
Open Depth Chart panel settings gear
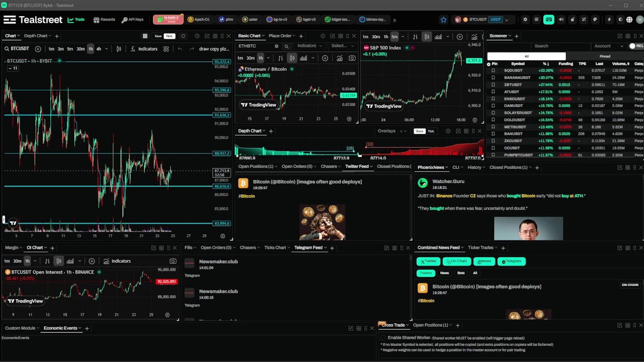pyautogui.click(x=448, y=131)
